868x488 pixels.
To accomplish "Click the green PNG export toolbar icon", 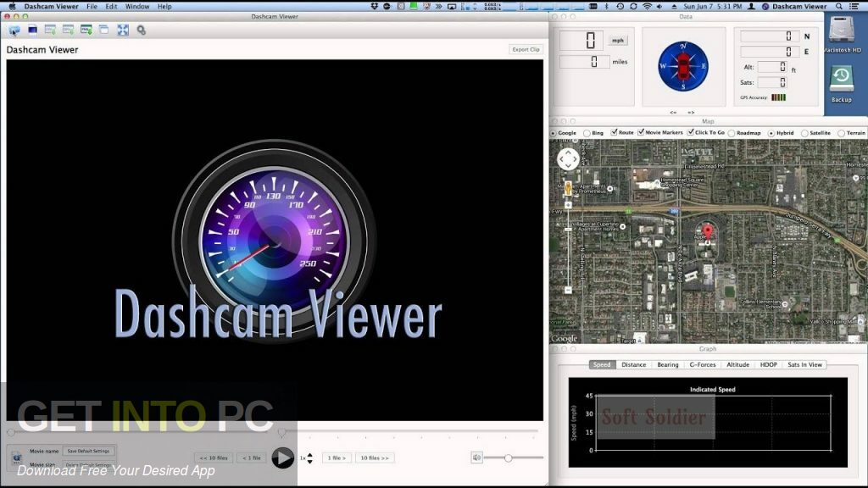I will pos(86,30).
